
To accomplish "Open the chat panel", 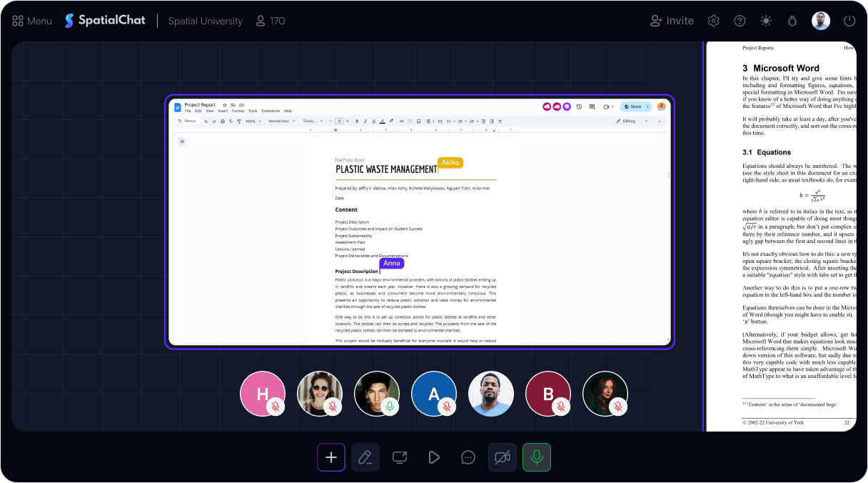I will pyautogui.click(x=468, y=457).
